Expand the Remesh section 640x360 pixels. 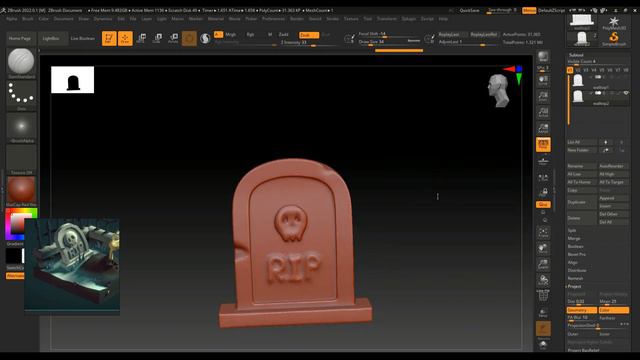tap(576, 278)
